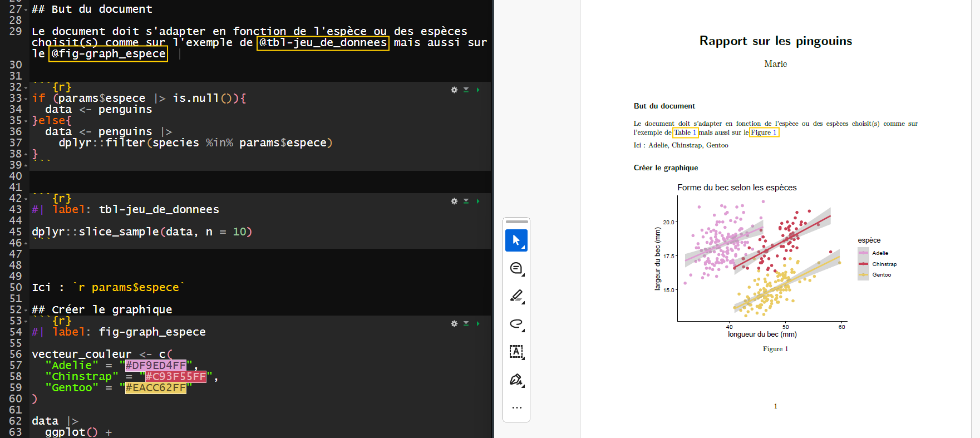This screenshot has width=980, height=438.
Task: Run the tbl-jeu_de_donnees chunk with play button
Action: tap(478, 201)
